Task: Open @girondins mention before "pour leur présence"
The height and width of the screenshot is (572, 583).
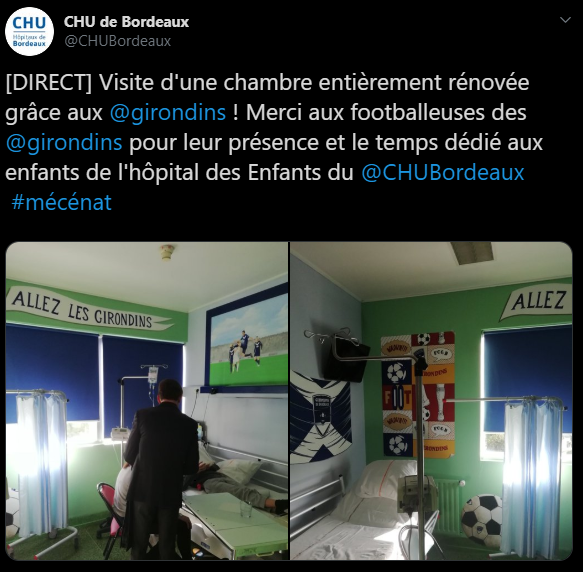Action: [x=64, y=142]
